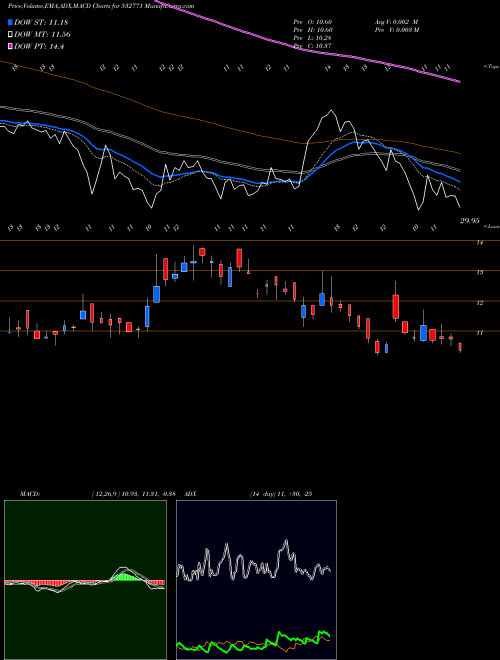The height and width of the screenshot is (660, 500).
Task: Click the 'MACD:' panel label
Action: [29, 494]
